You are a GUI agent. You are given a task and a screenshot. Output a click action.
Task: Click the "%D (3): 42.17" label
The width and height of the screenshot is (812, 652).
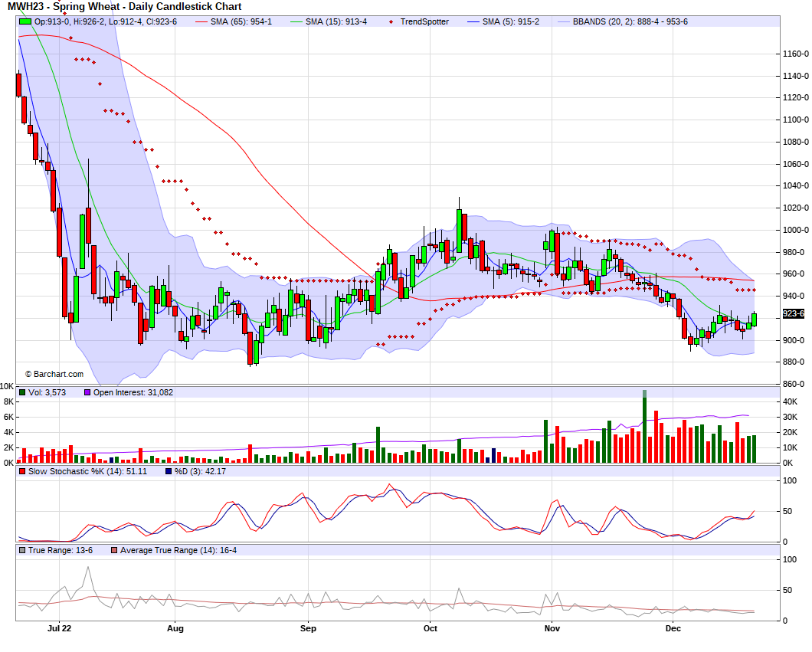[200, 471]
